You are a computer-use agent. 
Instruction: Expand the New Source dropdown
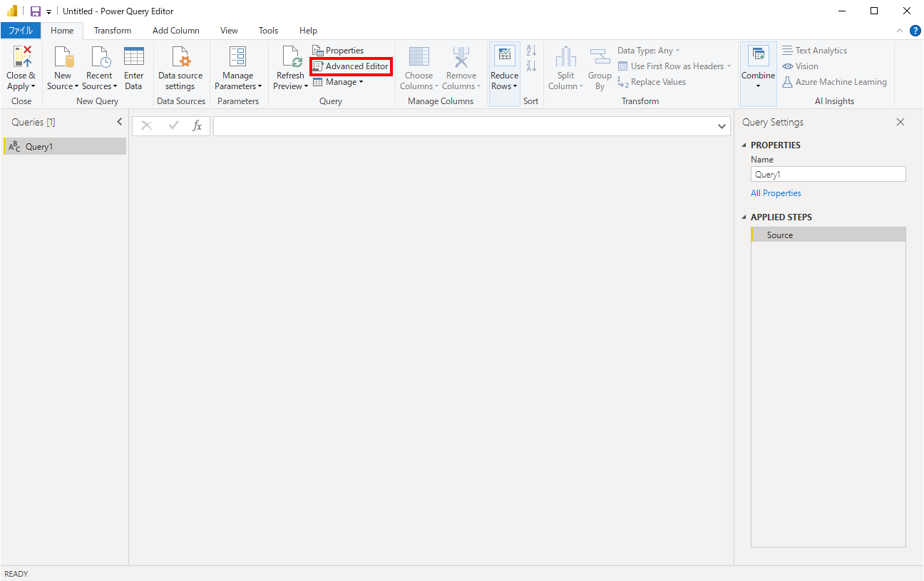tap(63, 86)
